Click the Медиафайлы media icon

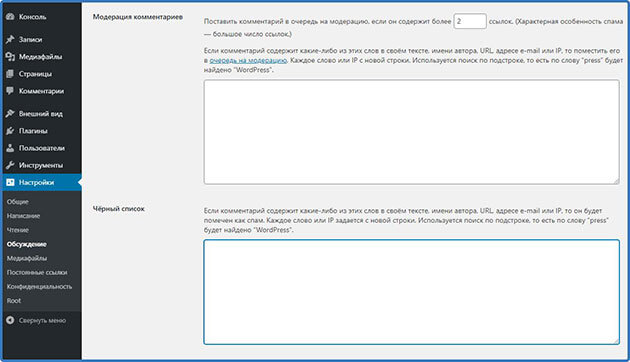point(10,57)
